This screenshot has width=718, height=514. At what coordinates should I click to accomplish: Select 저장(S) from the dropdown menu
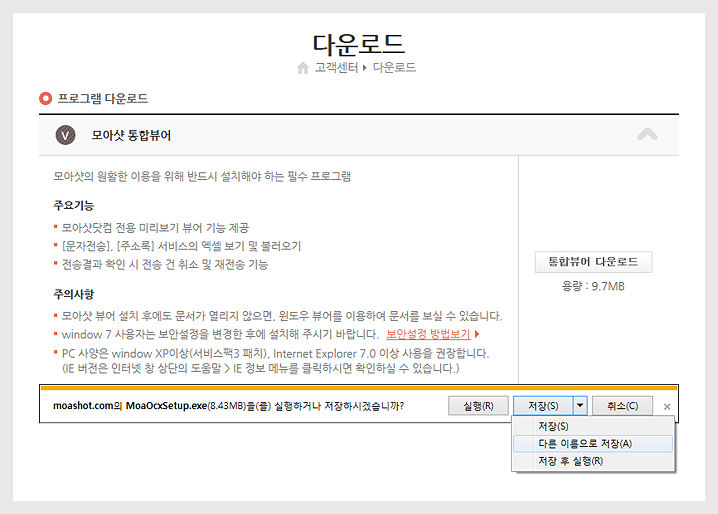[593, 426]
